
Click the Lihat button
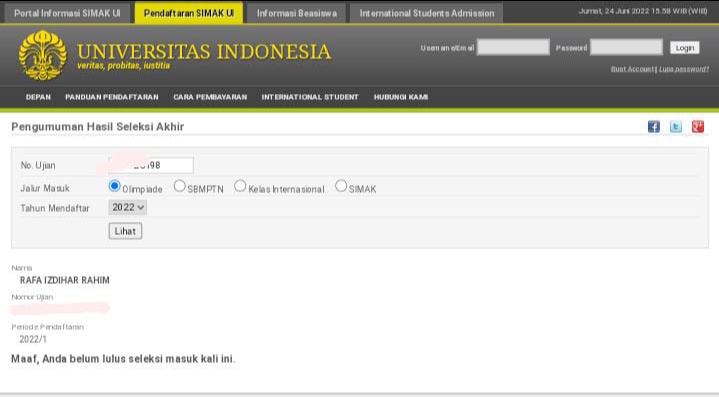pos(125,231)
